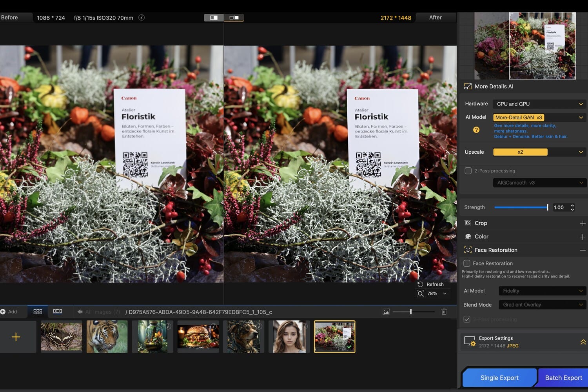Select the butterfly thumbnail
This screenshot has width=588, height=392.
(x=62, y=337)
